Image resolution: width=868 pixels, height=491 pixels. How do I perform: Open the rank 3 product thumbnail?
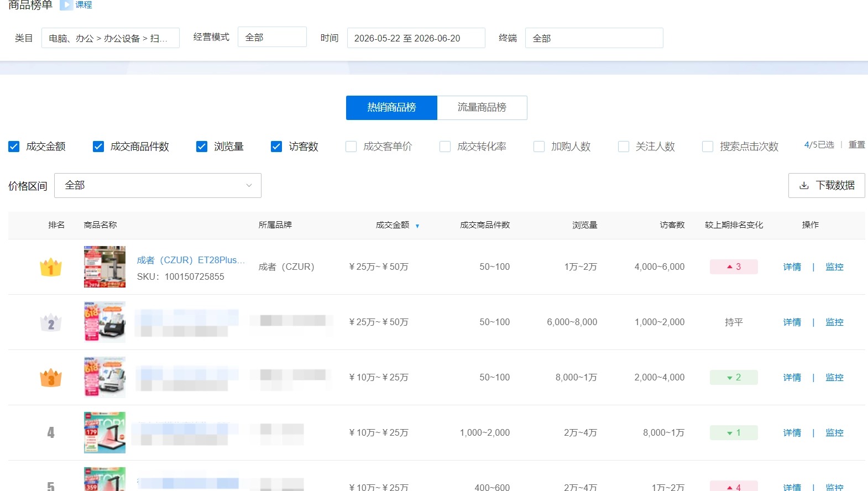[104, 377]
